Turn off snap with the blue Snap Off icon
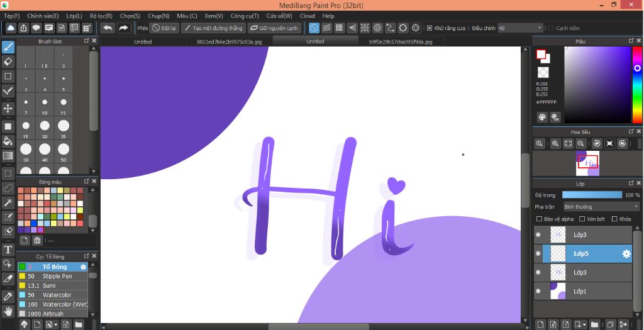Image resolution: width=644 pixels, height=330 pixels. pos(314,28)
